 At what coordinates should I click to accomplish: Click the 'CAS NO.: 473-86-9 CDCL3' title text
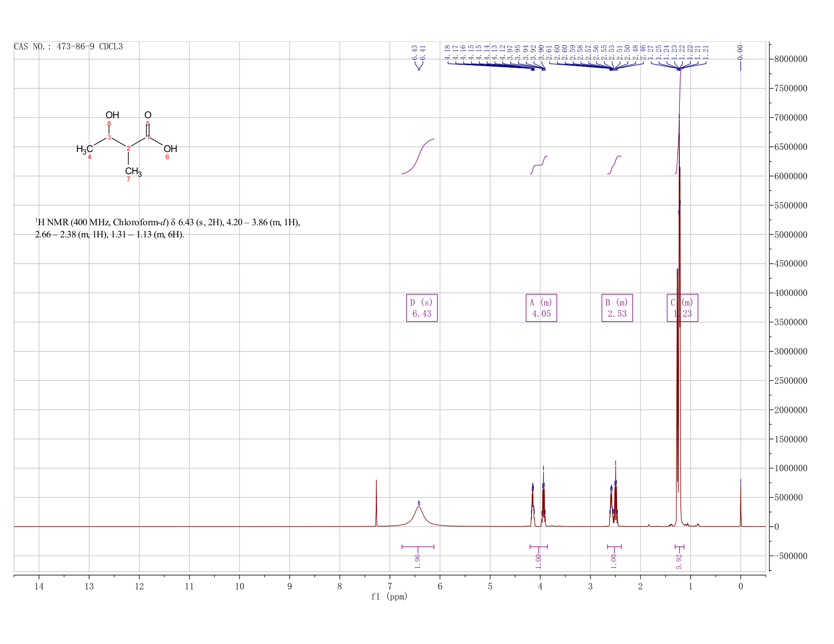tap(68, 47)
